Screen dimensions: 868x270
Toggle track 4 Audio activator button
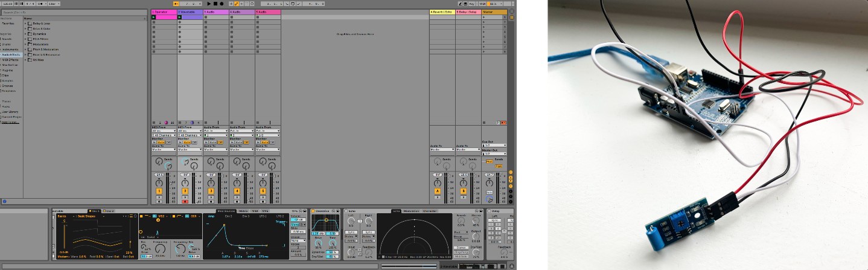tap(237, 191)
